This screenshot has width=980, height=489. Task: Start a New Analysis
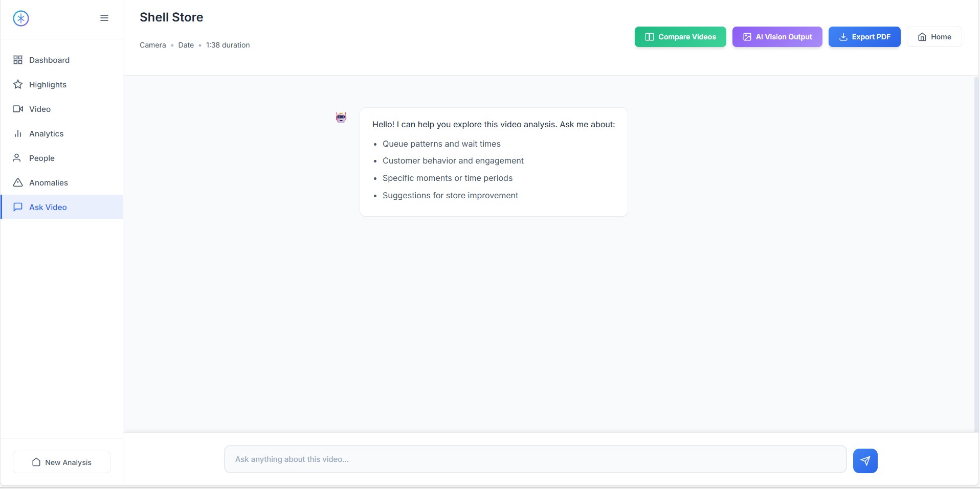pos(61,462)
